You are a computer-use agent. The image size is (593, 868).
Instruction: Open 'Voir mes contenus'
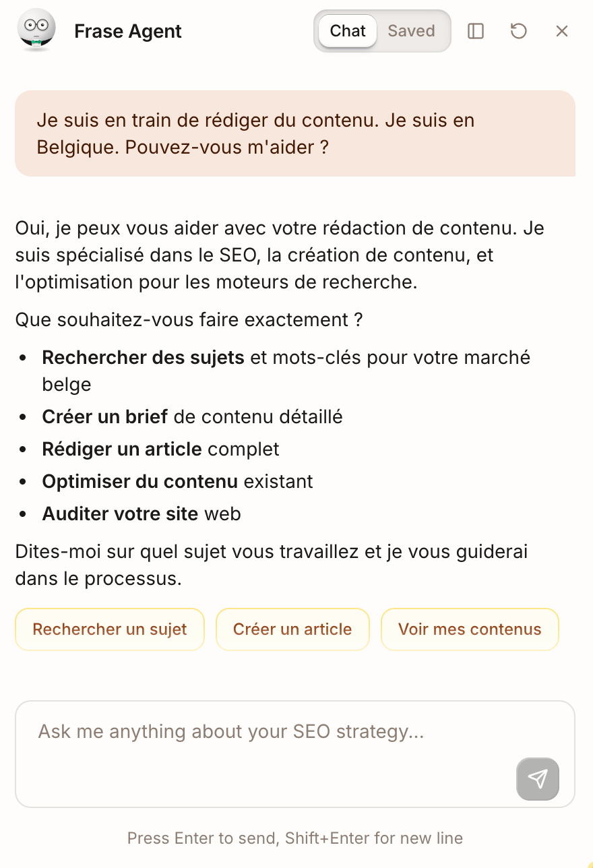point(470,629)
